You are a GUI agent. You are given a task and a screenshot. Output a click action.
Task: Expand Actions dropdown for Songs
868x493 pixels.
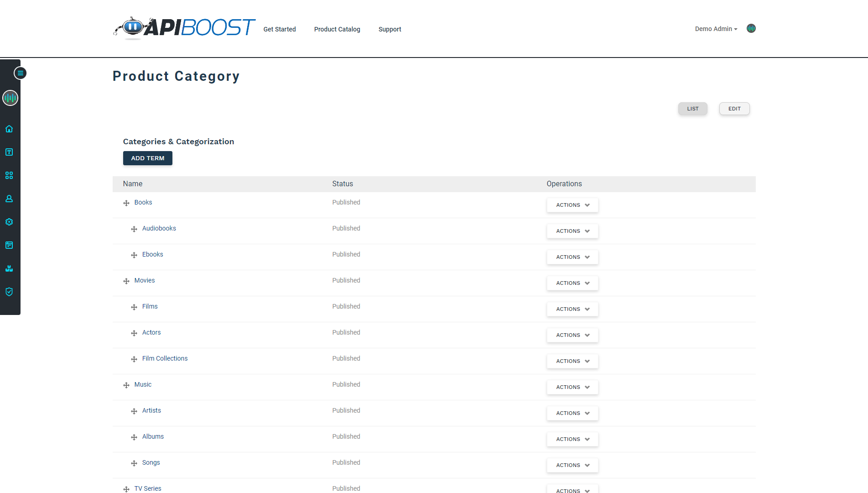pyautogui.click(x=572, y=465)
